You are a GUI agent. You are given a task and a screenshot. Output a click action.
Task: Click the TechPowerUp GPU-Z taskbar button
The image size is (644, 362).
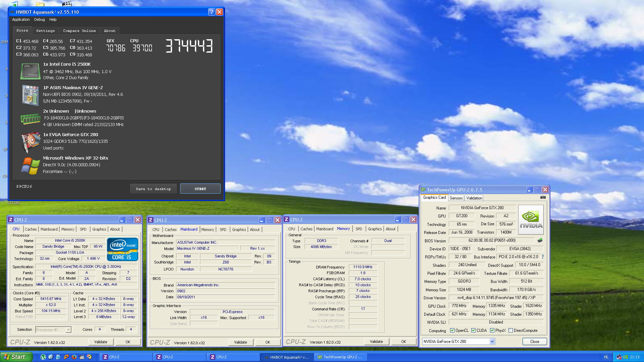pyautogui.click(x=341, y=357)
